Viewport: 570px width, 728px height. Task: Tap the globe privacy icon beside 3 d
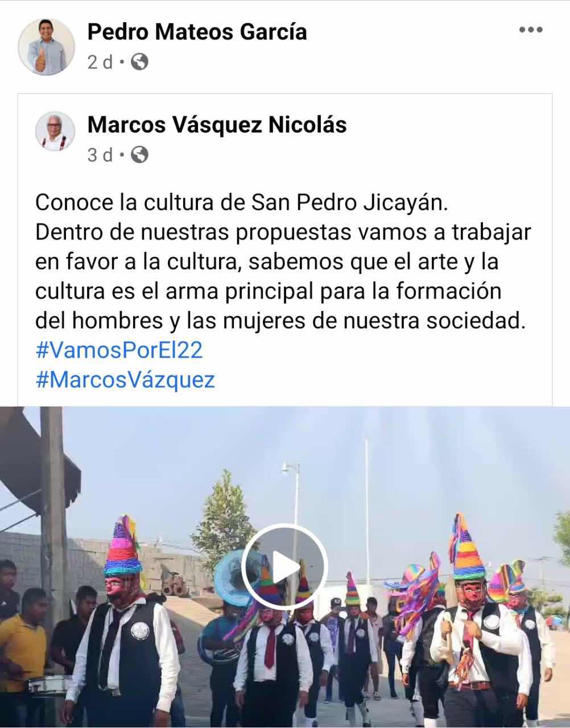pos(139,155)
